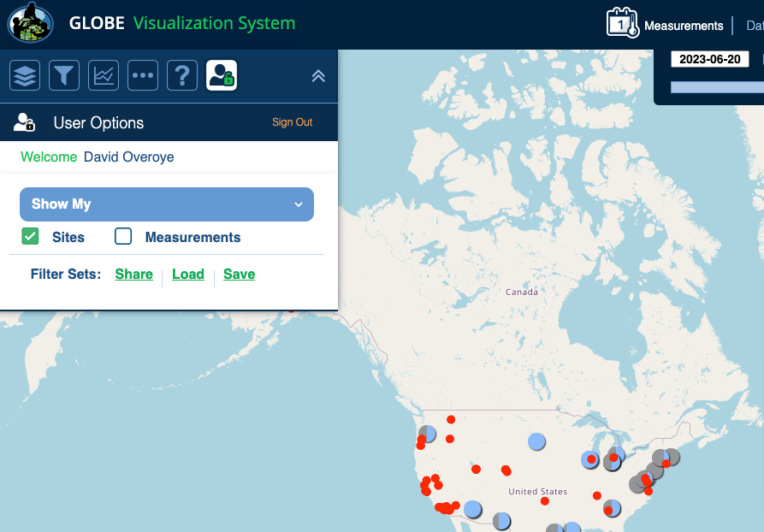
Task: Uncheck the Sites checkbox
Action: (x=30, y=237)
